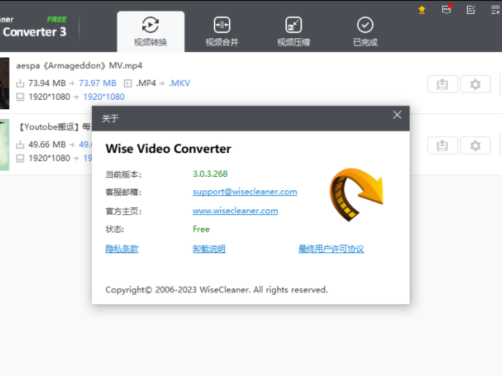Image resolution: width=502 pixels, height=376 pixels.
Task: Click the version number 3.0.3.268
Action: (x=210, y=174)
